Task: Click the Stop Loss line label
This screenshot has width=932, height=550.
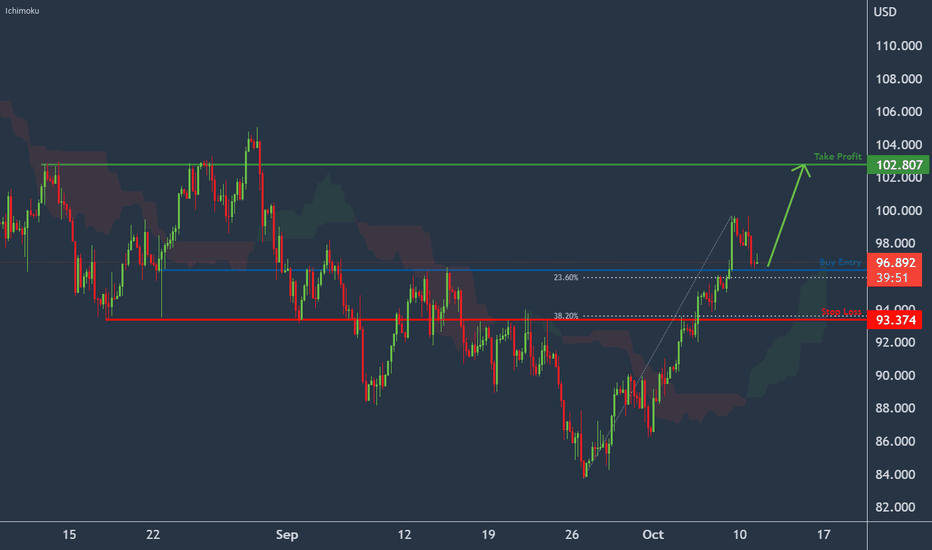Action: click(x=841, y=312)
